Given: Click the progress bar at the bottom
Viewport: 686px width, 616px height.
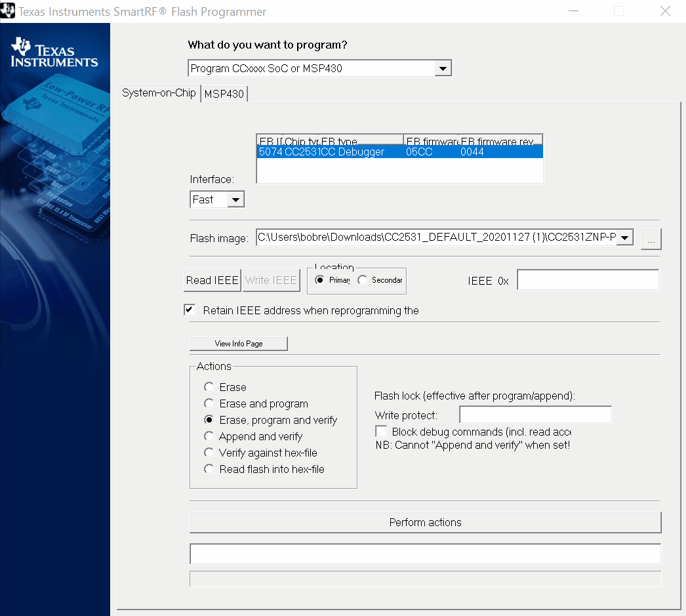Looking at the screenshot, I should [x=425, y=579].
